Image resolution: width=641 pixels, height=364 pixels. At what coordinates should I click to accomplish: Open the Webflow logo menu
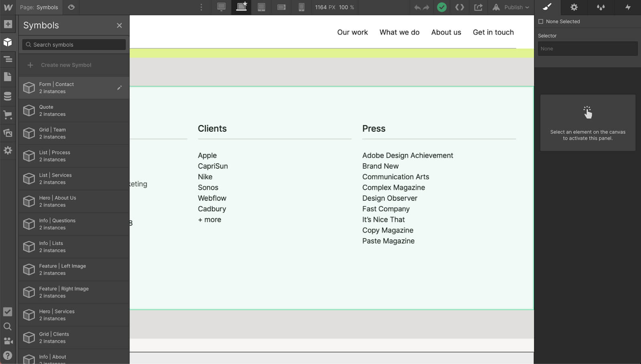tap(8, 7)
